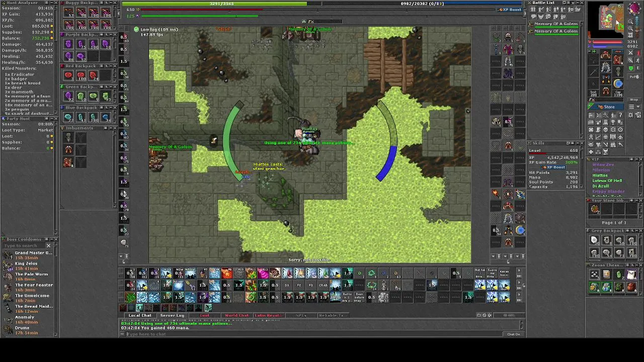Open the NPCs chat tab
This screenshot has width=644, height=362.
pyautogui.click(x=301, y=315)
